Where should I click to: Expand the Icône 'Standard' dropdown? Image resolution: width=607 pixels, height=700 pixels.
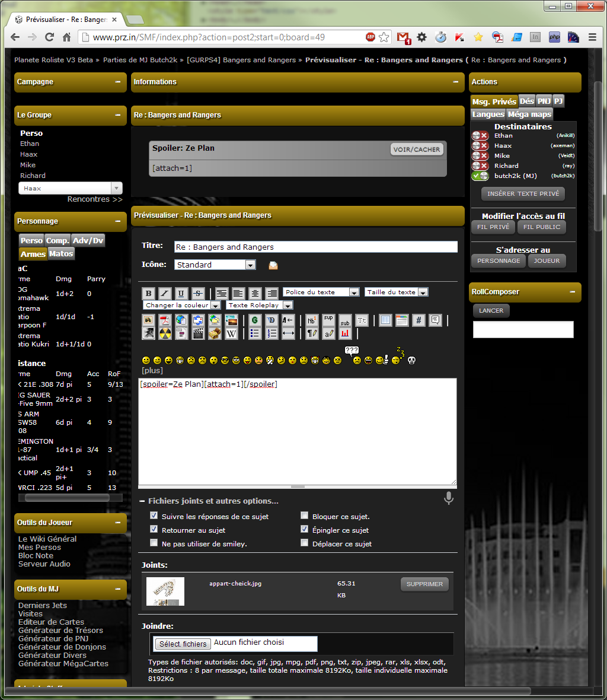[x=215, y=265]
